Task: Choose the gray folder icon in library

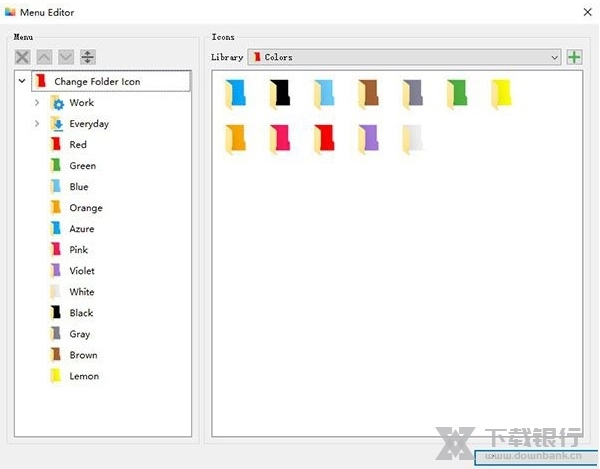Action: pyautogui.click(x=412, y=94)
